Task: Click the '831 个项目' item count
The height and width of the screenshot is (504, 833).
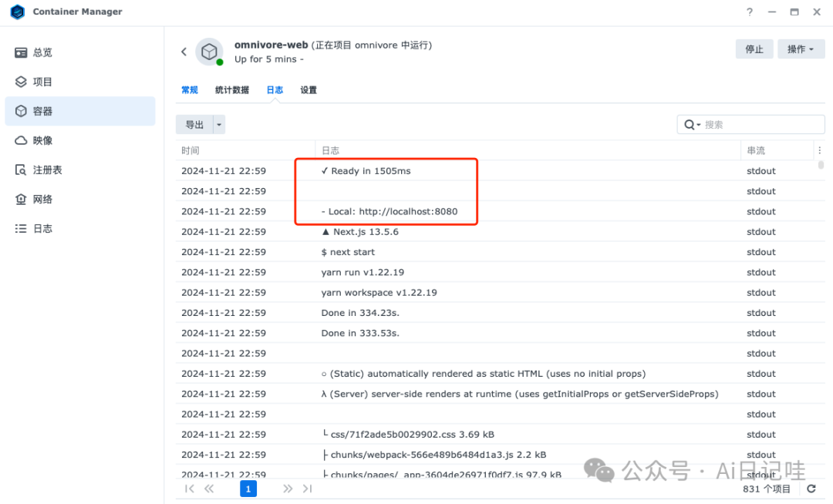Action: click(x=766, y=489)
